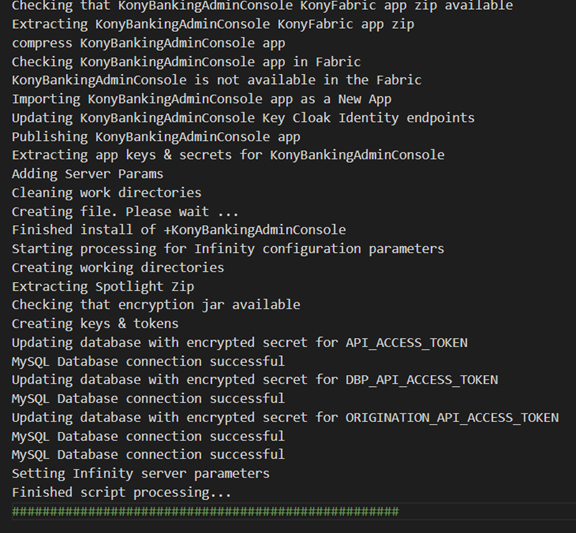576x533 pixels.
Task: Click the 'Adding Server Params' line
Action: (x=87, y=174)
